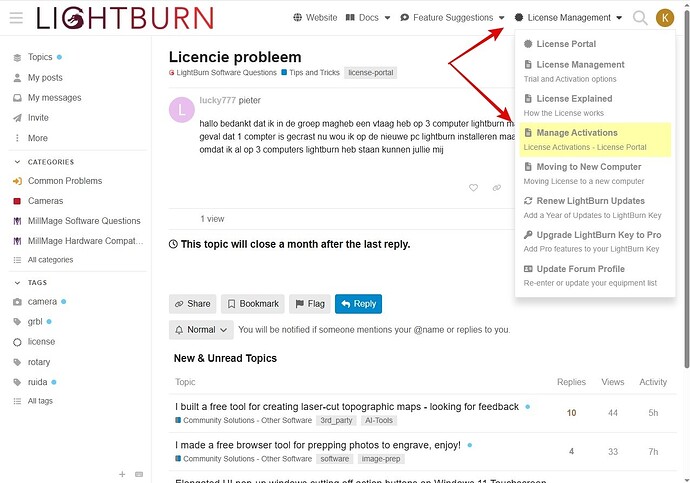
Task: Click the image-prep tag
Action: pos(381,459)
